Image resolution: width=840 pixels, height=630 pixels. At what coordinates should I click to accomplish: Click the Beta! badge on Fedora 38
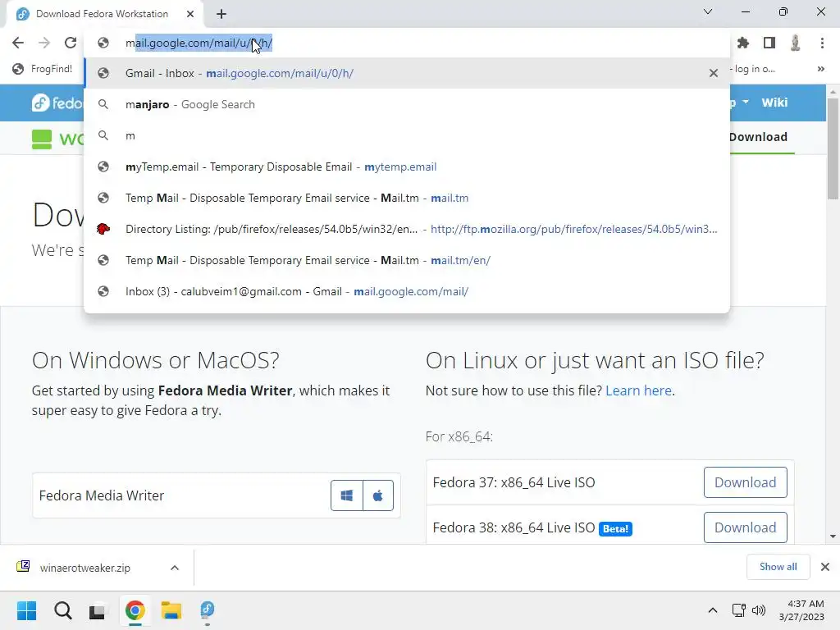click(x=615, y=529)
